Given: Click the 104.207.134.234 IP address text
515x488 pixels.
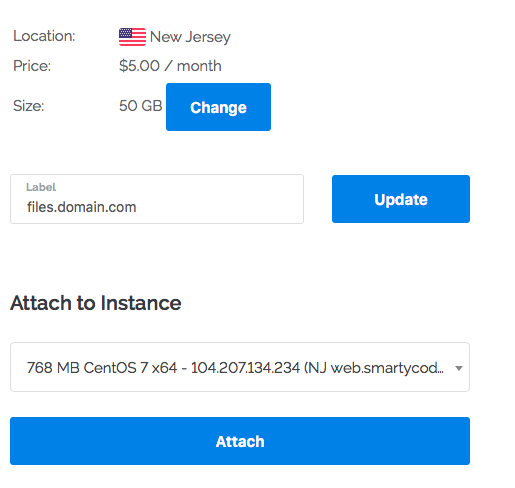Looking at the screenshot, I should click(x=245, y=368).
